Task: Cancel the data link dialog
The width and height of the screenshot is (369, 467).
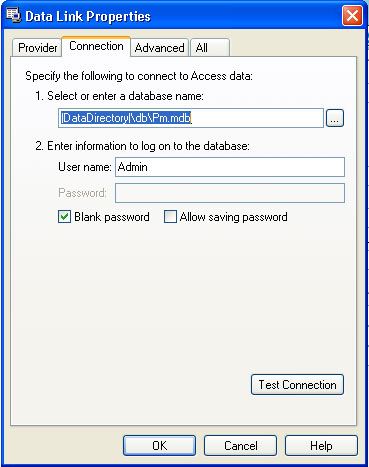Action: click(x=240, y=445)
